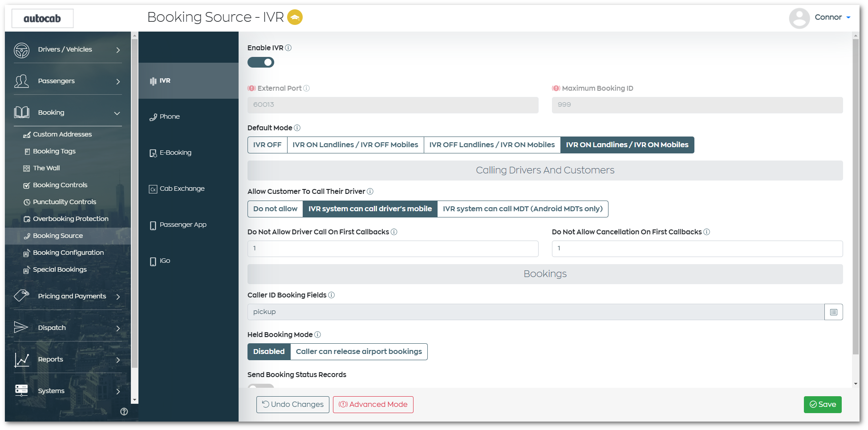Click the Dispatch paper plane icon
The width and height of the screenshot is (868, 430).
click(21, 327)
